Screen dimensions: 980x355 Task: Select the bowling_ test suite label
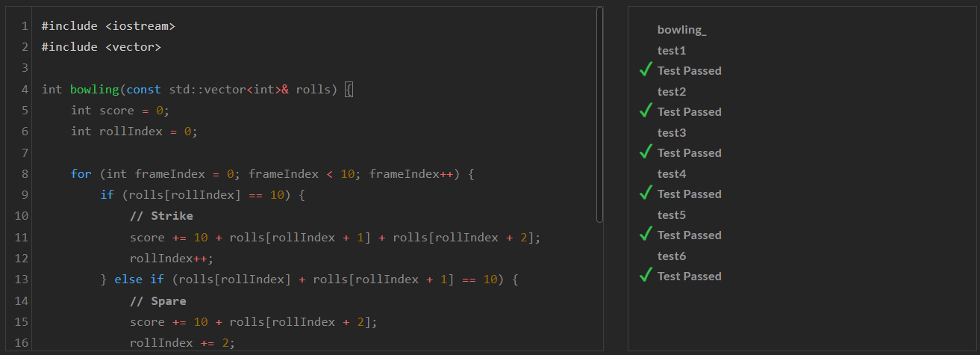click(x=681, y=30)
